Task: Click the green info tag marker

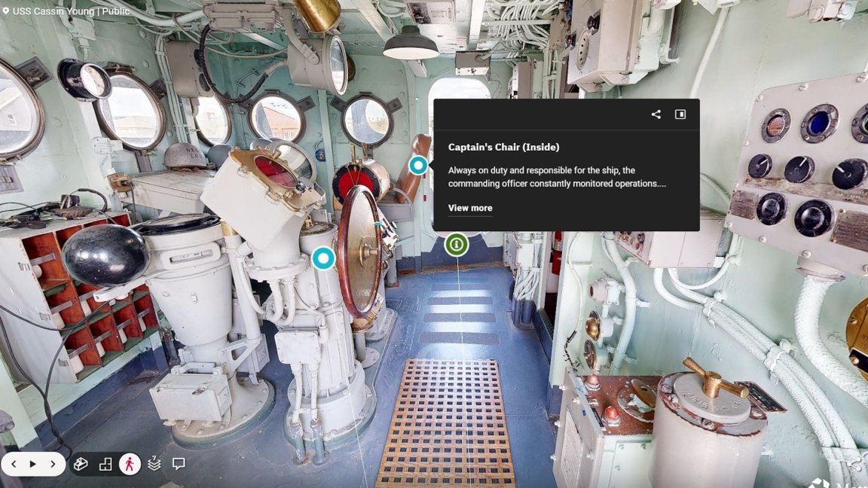Action: [x=456, y=245]
